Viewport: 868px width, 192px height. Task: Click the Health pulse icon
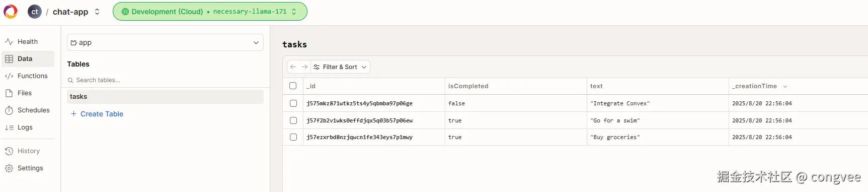[x=9, y=42]
